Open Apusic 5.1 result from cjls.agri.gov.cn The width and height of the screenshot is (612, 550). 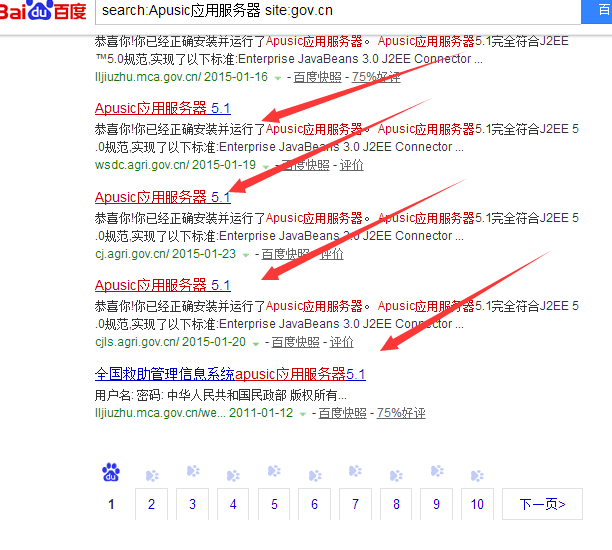[x=162, y=285]
